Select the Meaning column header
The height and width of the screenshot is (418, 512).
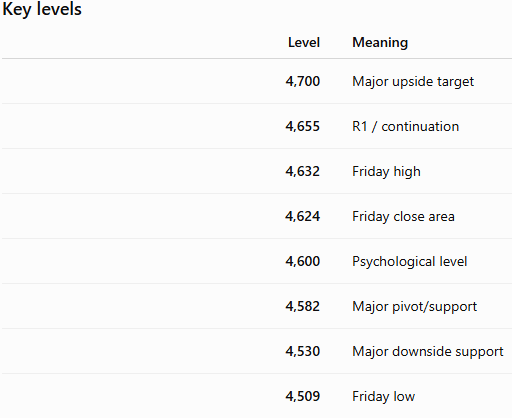(x=380, y=43)
